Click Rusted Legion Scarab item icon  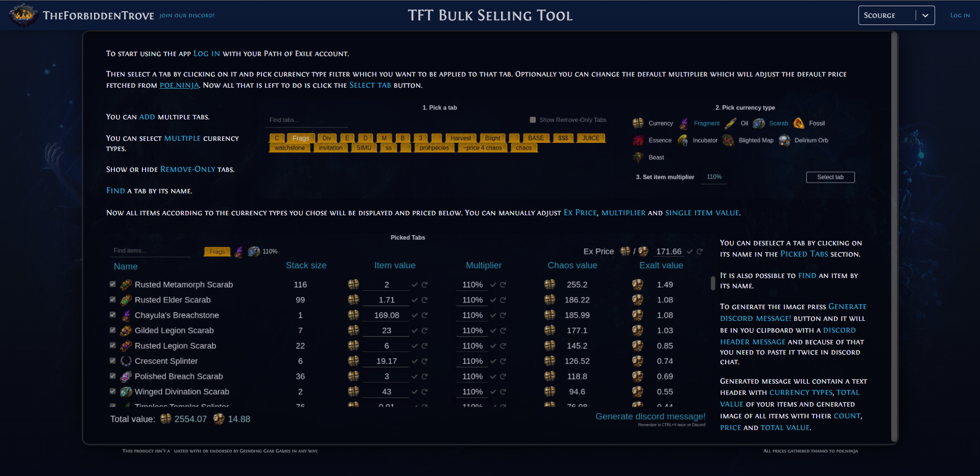126,346
